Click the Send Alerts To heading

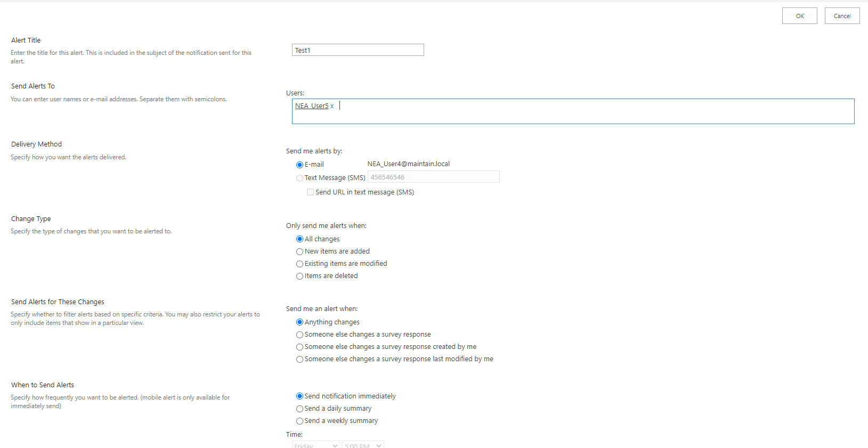[x=33, y=86]
